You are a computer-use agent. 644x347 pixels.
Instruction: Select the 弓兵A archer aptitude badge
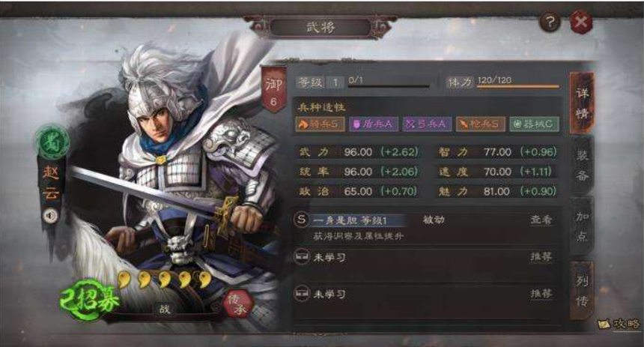pyautogui.click(x=427, y=124)
